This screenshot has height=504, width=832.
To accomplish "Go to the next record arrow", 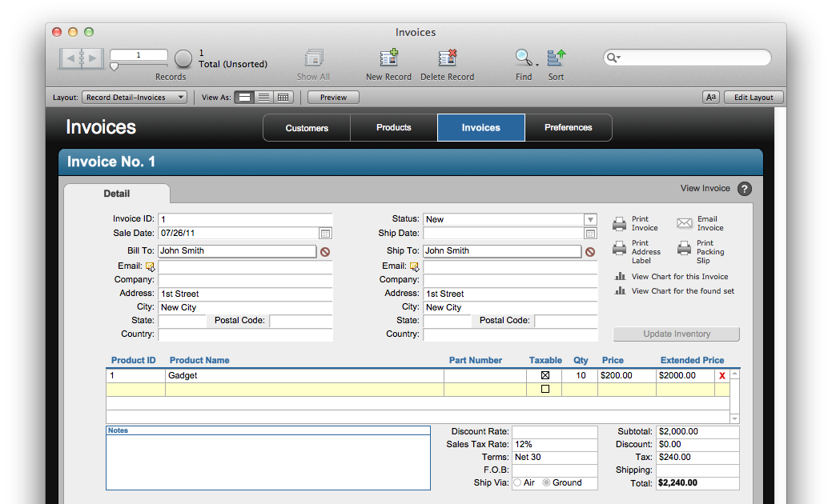I will pos(92,58).
